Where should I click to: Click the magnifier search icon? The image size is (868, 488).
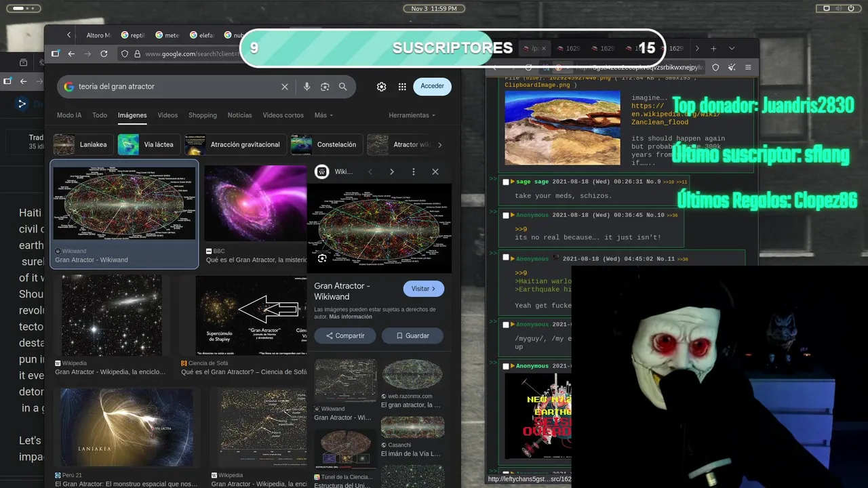[x=343, y=87]
